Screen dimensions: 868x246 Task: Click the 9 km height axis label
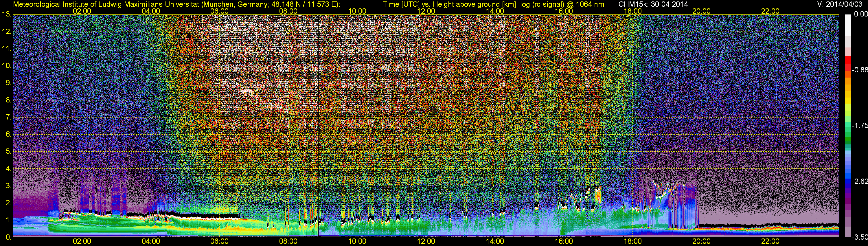click(x=8, y=83)
